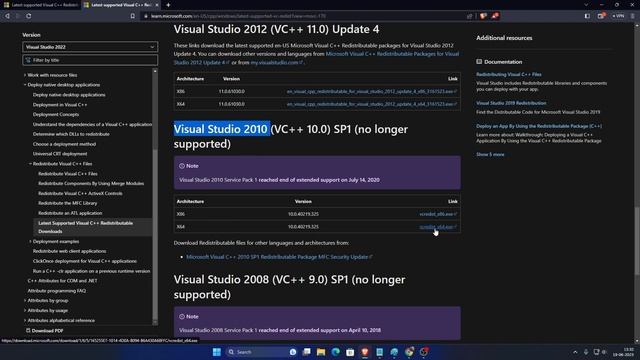Open ClickOnce deployment for Visual C++ applications

pyautogui.click(x=85, y=261)
